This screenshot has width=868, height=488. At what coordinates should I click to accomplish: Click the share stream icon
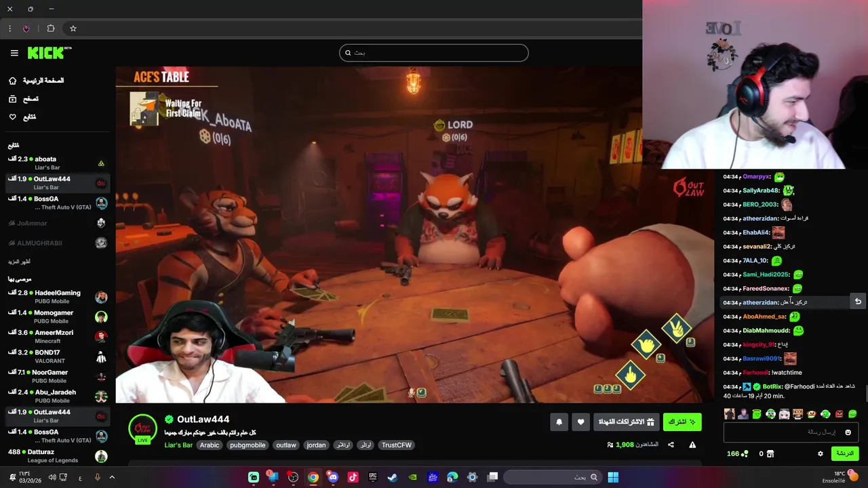point(671,445)
